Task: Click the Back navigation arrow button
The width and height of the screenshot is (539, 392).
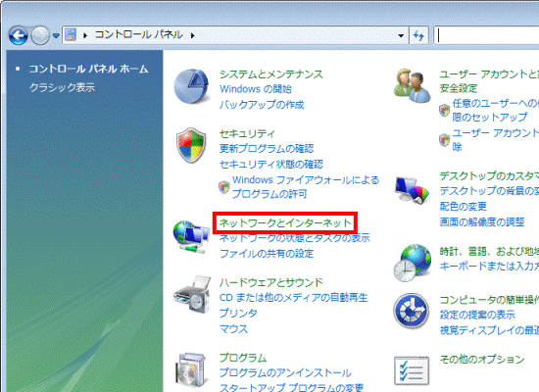Action: [x=19, y=35]
